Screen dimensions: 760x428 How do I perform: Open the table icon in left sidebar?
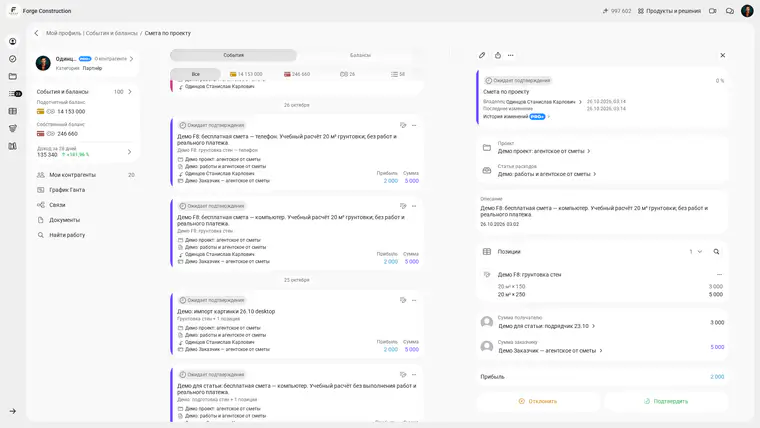click(13, 111)
